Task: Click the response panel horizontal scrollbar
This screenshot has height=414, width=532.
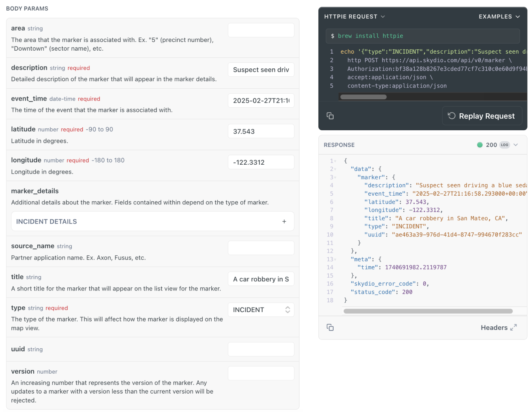Action: click(428, 311)
